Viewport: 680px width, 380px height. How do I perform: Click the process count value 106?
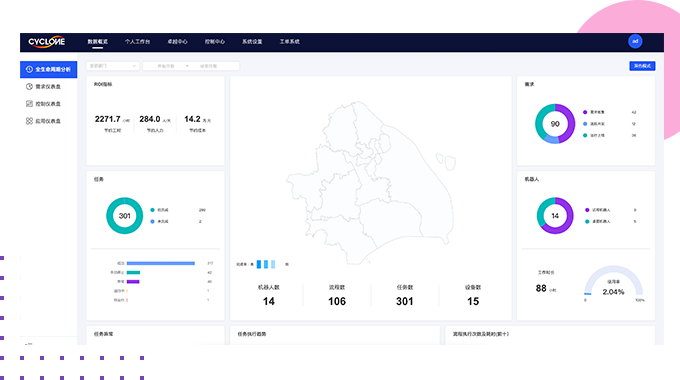[x=337, y=301]
